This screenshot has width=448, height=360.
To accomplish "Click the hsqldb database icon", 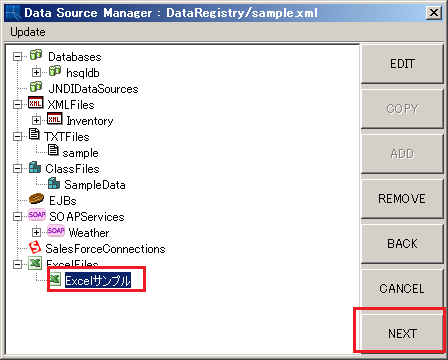I will (55, 71).
